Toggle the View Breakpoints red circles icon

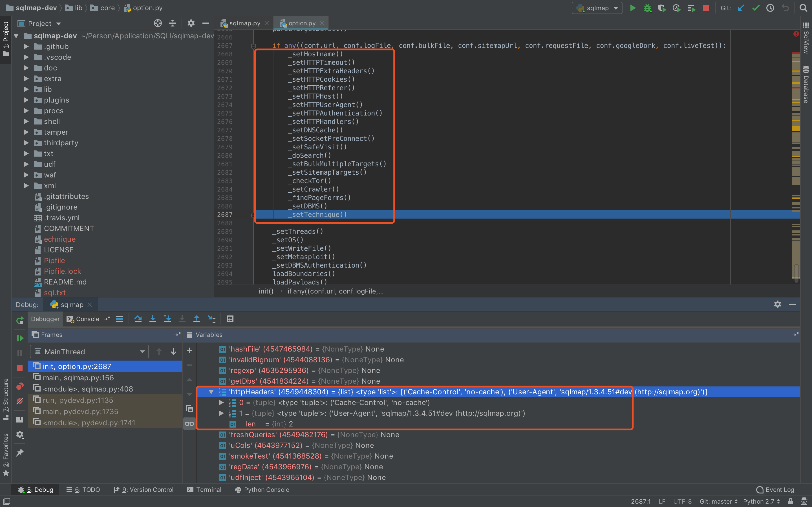pyautogui.click(x=20, y=386)
